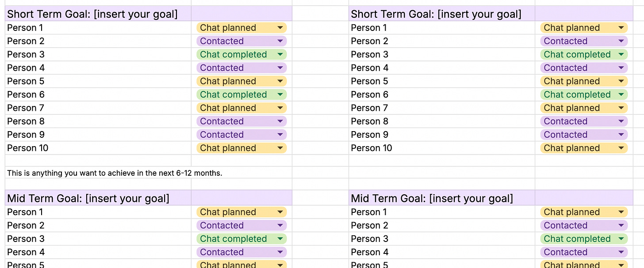Expand Person 5 dropdown in right Short Term table
The image size is (644, 268).
tap(621, 81)
